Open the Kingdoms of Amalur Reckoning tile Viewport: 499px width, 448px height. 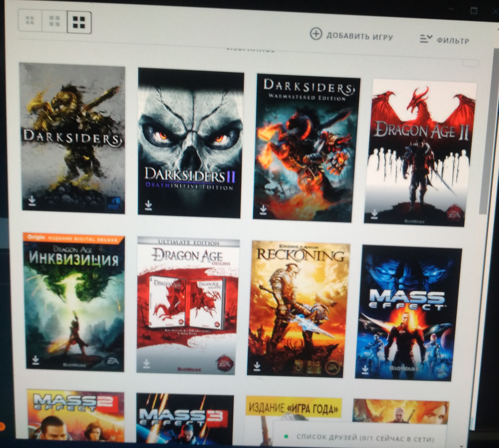(x=298, y=309)
